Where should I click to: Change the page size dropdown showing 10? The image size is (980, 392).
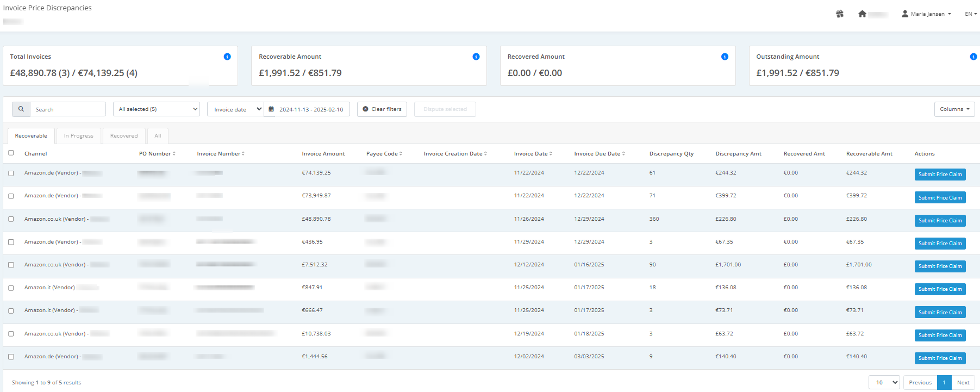coord(884,383)
